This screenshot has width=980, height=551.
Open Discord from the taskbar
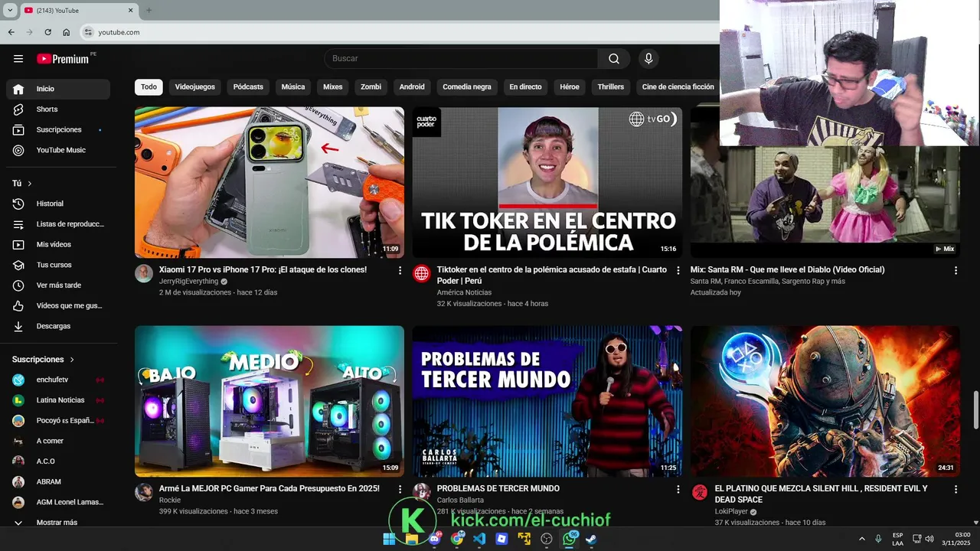point(435,539)
